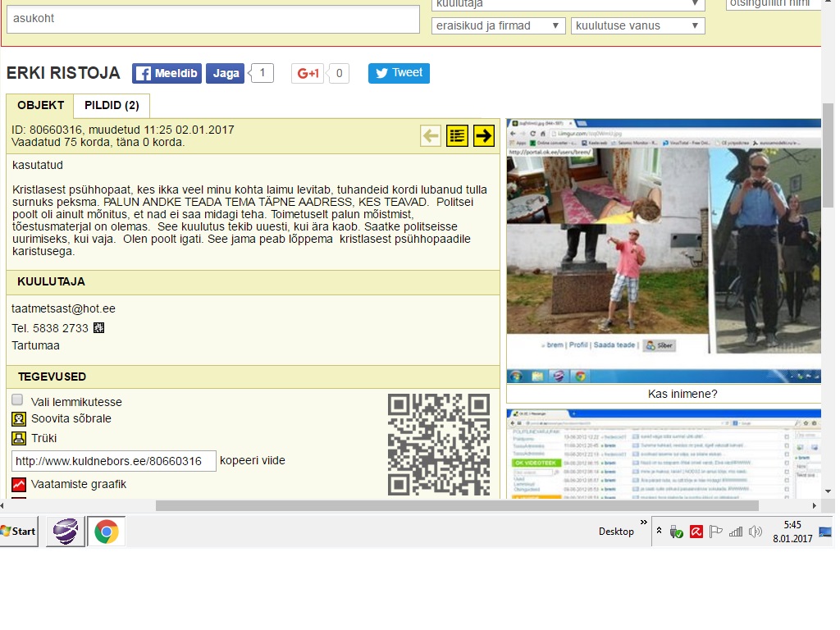Open the eraisikud ja firmad dropdown
The width and height of the screenshot is (840, 630).
click(499, 25)
